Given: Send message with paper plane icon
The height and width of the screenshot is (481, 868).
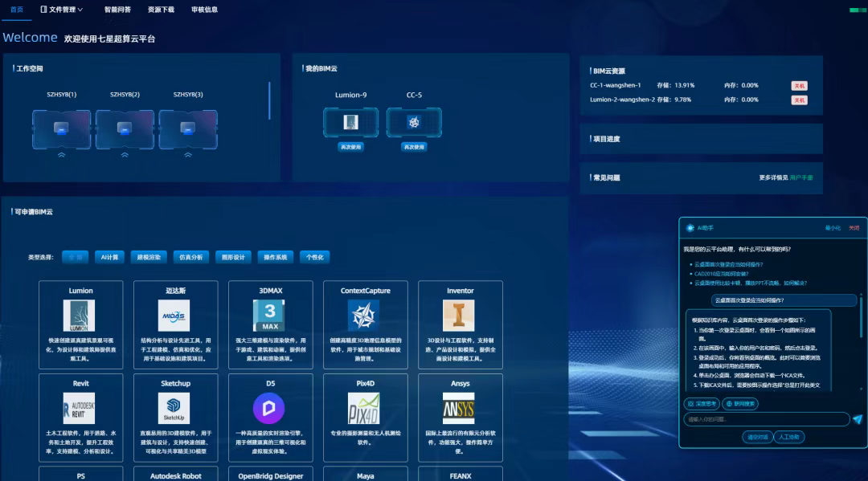Looking at the screenshot, I should (858, 419).
